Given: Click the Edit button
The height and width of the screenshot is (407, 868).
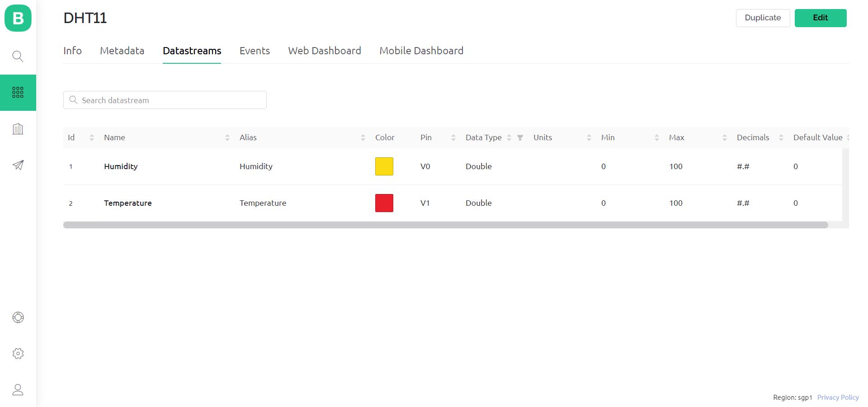Looking at the screenshot, I should pos(820,18).
